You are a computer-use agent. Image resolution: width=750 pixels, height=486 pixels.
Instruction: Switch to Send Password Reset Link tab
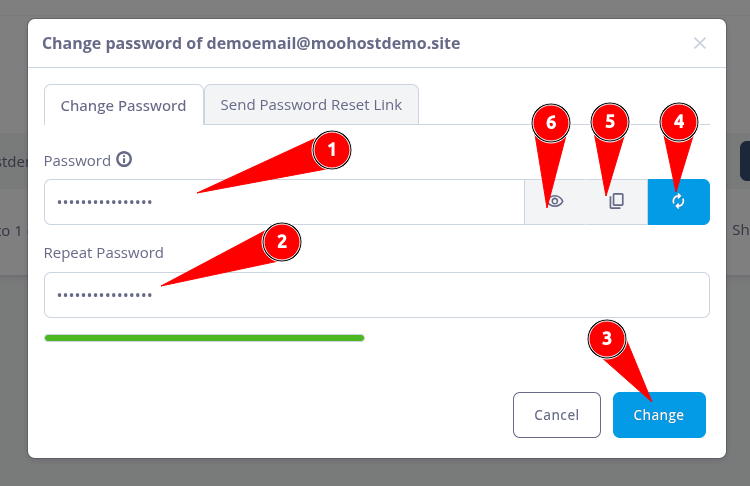[x=311, y=105]
